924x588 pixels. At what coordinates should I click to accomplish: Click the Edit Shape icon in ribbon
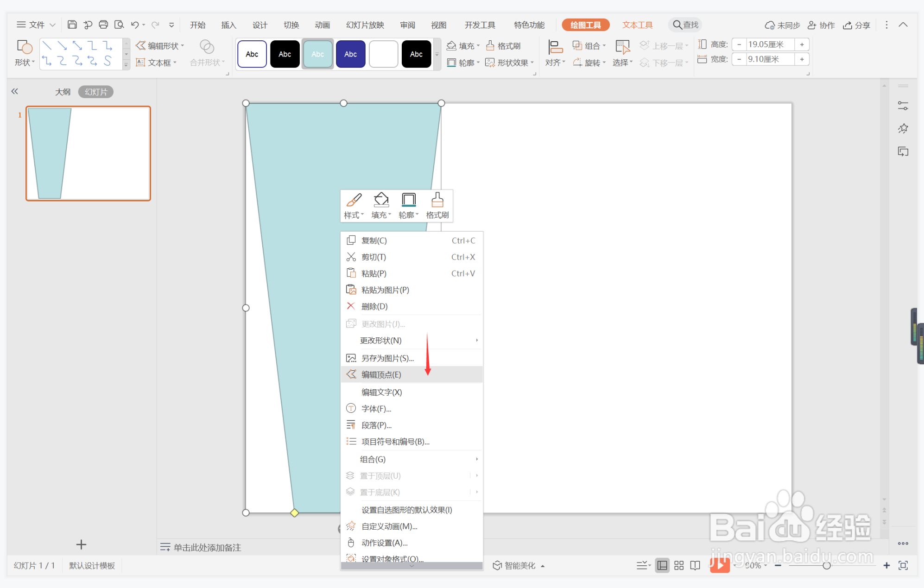pyautogui.click(x=160, y=46)
